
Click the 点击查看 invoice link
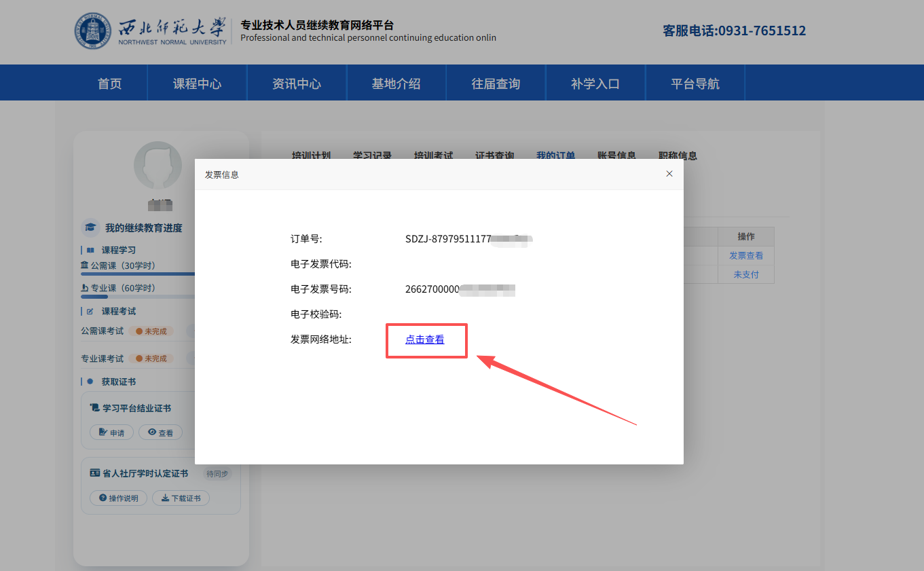[x=425, y=339]
